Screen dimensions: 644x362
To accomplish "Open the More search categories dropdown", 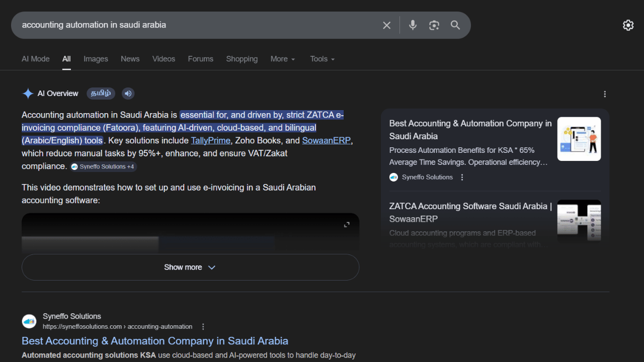I will coord(282,59).
